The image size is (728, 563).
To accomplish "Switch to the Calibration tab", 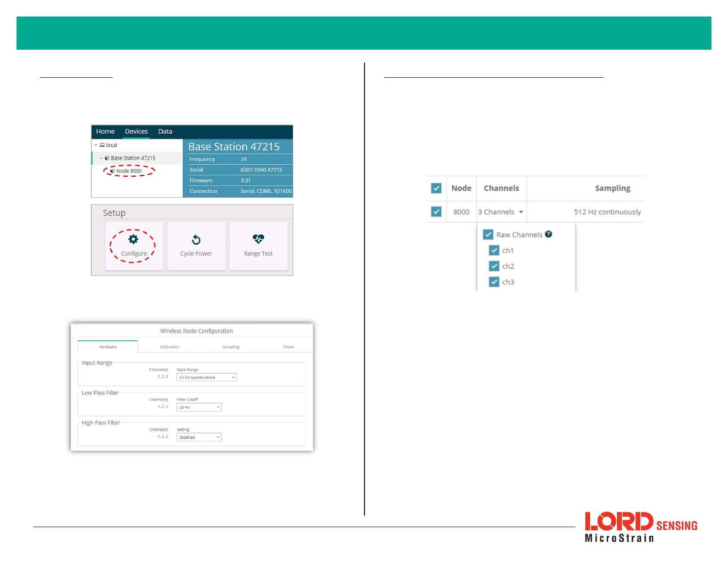I will (x=170, y=347).
